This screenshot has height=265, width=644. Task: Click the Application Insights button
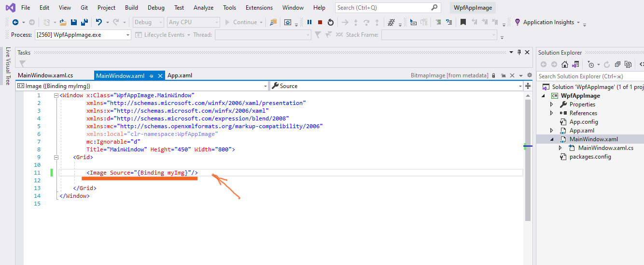(548, 22)
